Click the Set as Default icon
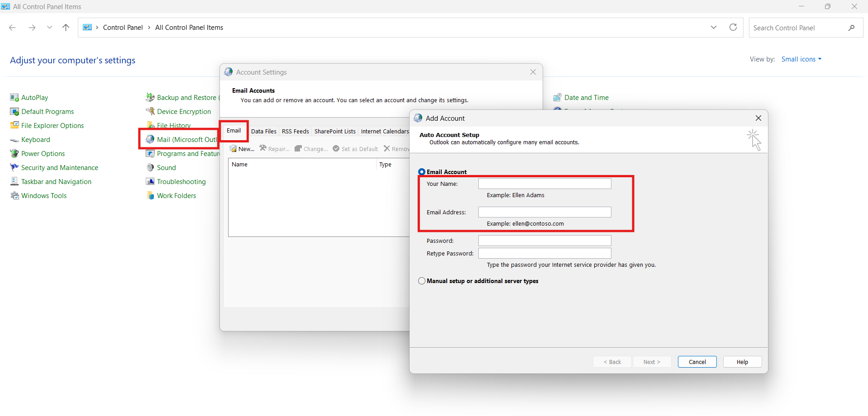 [x=355, y=148]
